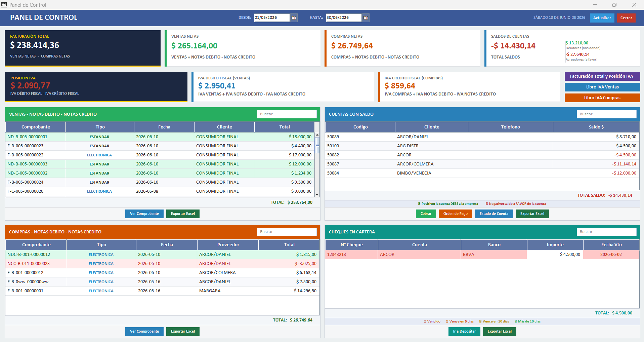
Task: Click the red Cerrar button
Action: (x=626, y=18)
